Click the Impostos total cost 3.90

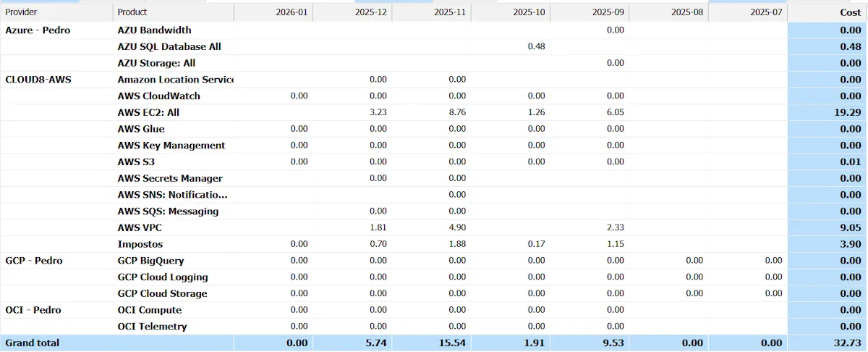click(851, 244)
